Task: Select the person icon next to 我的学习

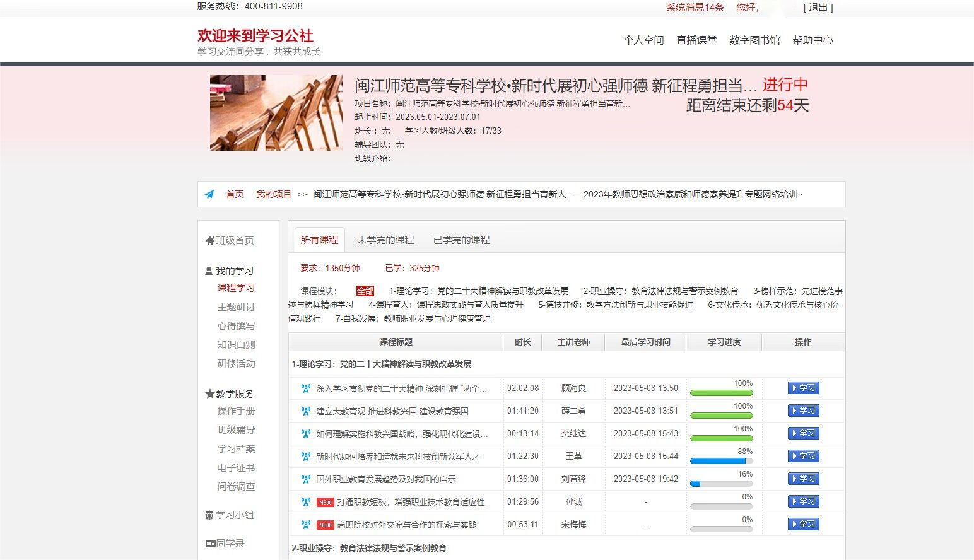Action: [x=208, y=271]
